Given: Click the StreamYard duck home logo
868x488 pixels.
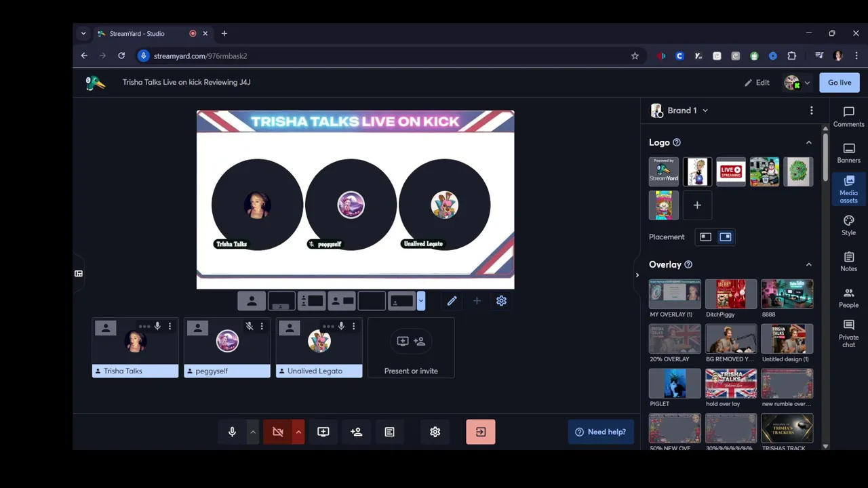Looking at the screenshot, I should pos(96,83).
